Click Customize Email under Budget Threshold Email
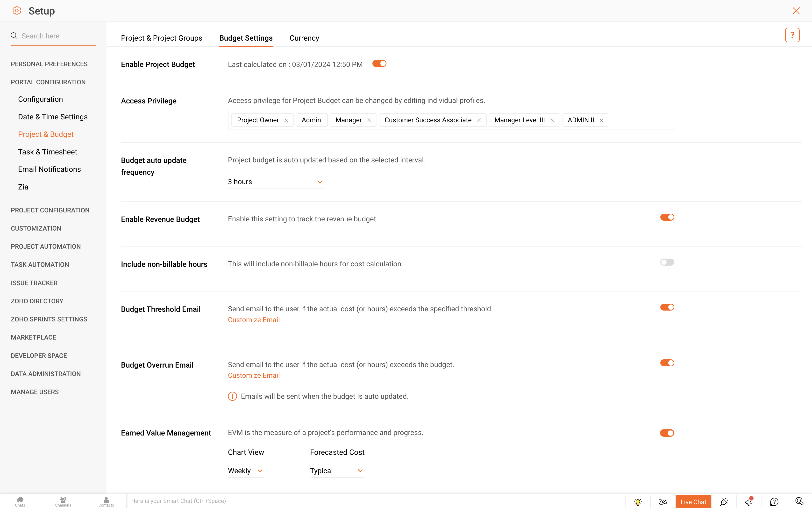The image size is (812, 508). [254, 319]
